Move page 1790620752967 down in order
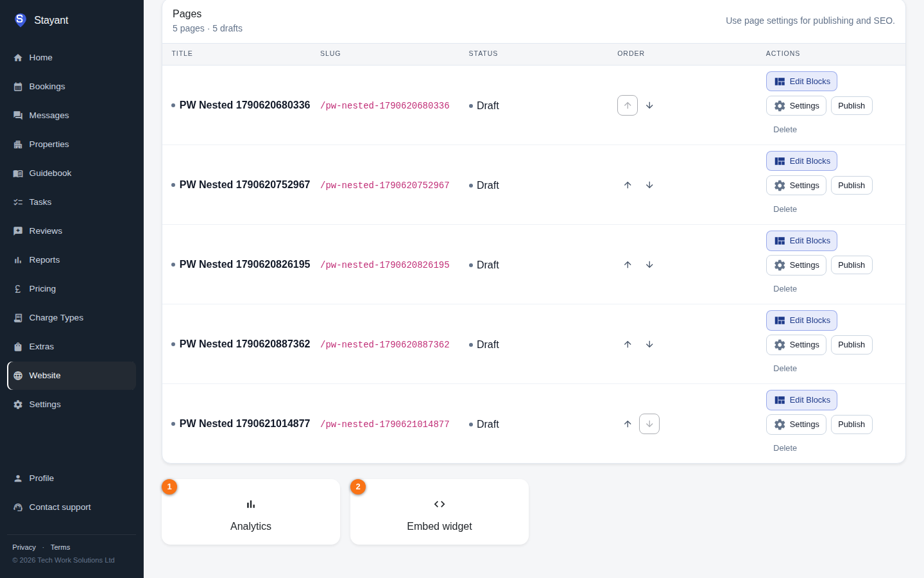 click(649, 185)
